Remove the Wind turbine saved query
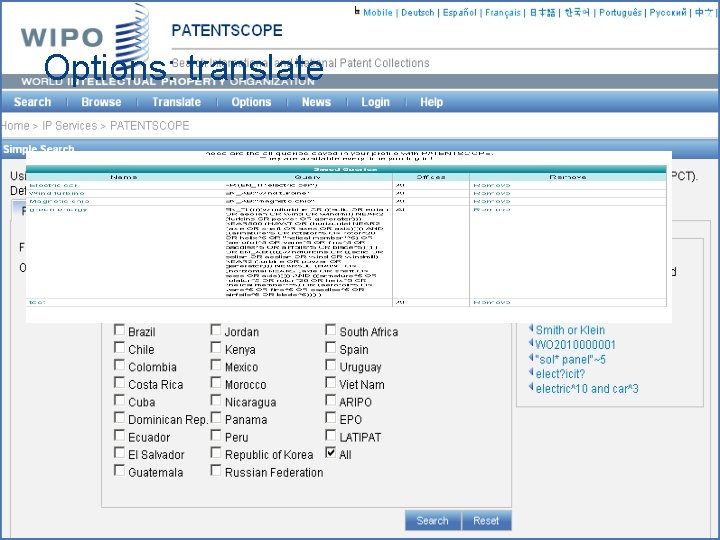 coord(492,193)
